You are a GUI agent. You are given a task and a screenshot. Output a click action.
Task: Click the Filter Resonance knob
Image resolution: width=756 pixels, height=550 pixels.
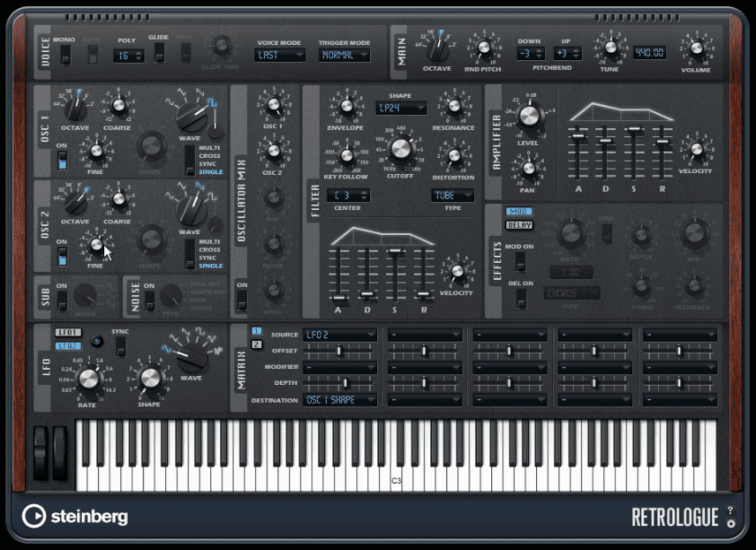click(454, 106)
